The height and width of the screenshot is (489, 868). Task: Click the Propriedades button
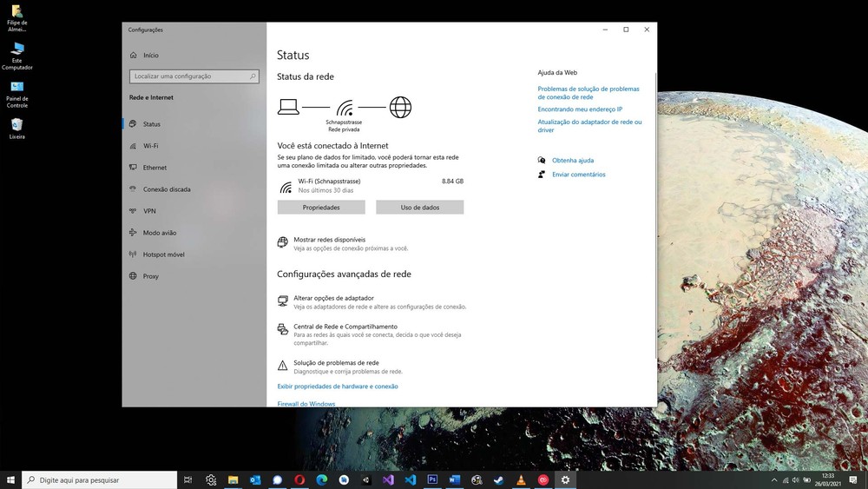click(321, 208)
